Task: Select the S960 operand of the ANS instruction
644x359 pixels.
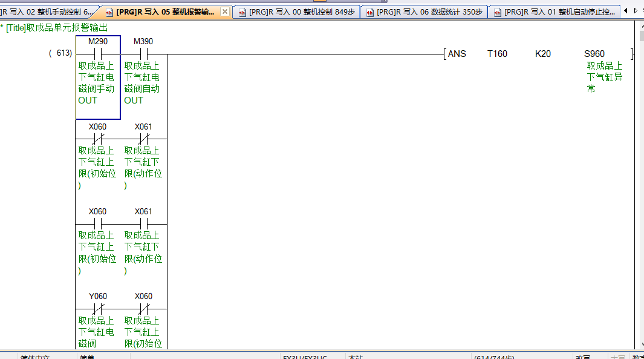Action: pyautogui.click(x=594, y=54)
